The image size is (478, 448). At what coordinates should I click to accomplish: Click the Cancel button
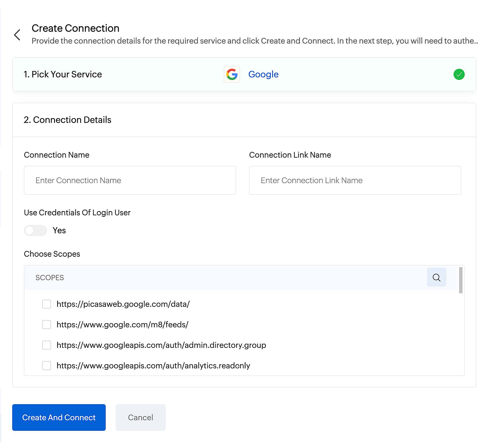pos(140,417)
